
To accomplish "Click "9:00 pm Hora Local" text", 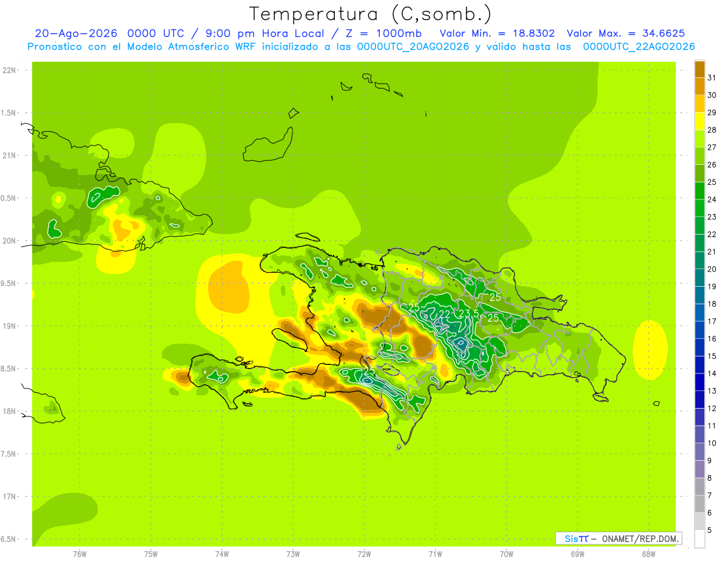I will click(x=265, y=33).
